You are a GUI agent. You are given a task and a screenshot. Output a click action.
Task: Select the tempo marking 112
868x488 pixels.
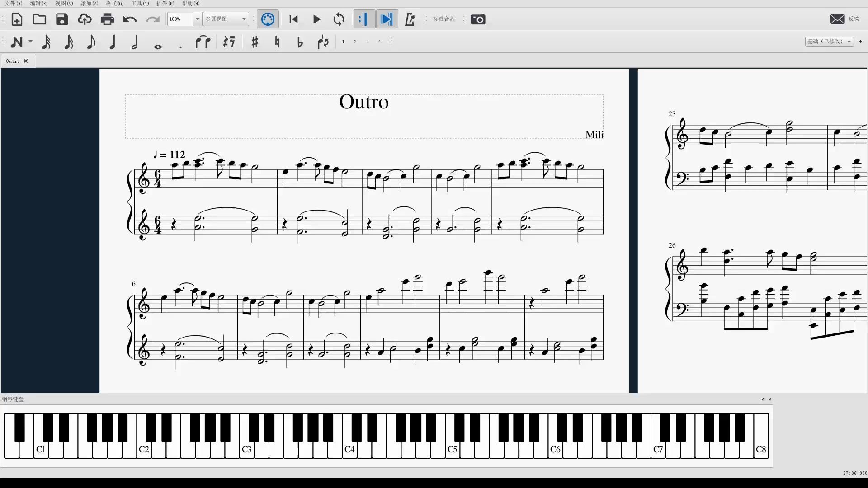(x=169, y=155)
